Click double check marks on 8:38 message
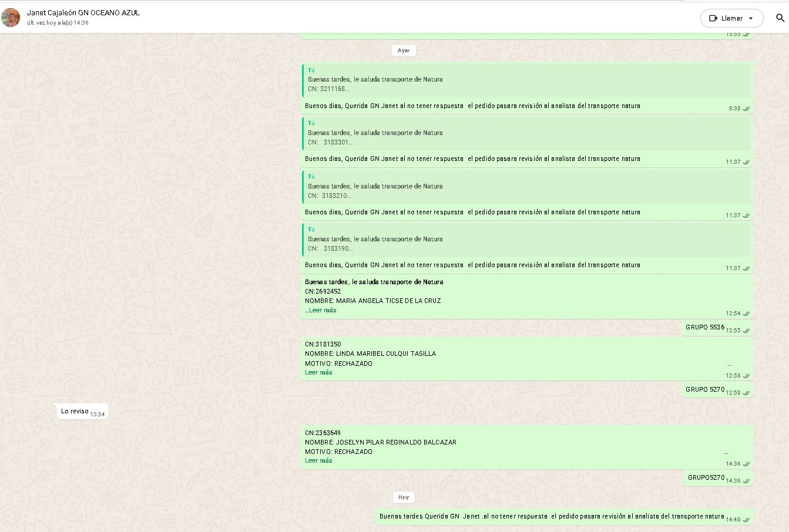The height and width of the screenshot is (532, 789). tap(746, 109)
